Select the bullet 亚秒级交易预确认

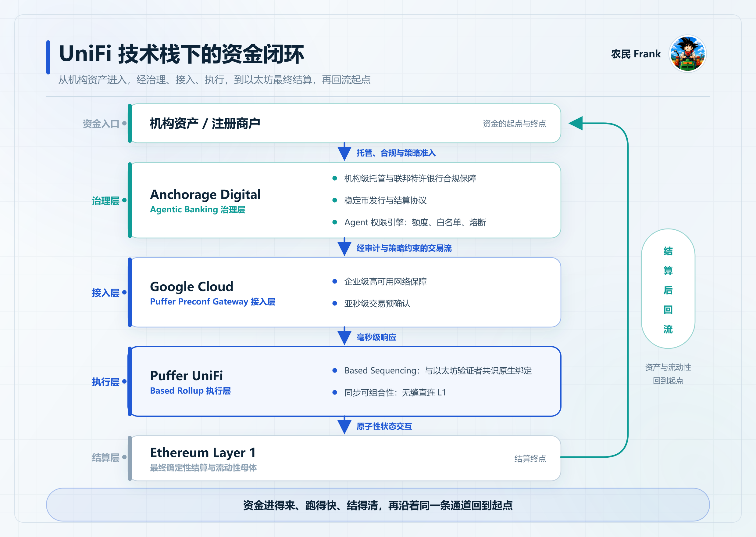[377, 304]
